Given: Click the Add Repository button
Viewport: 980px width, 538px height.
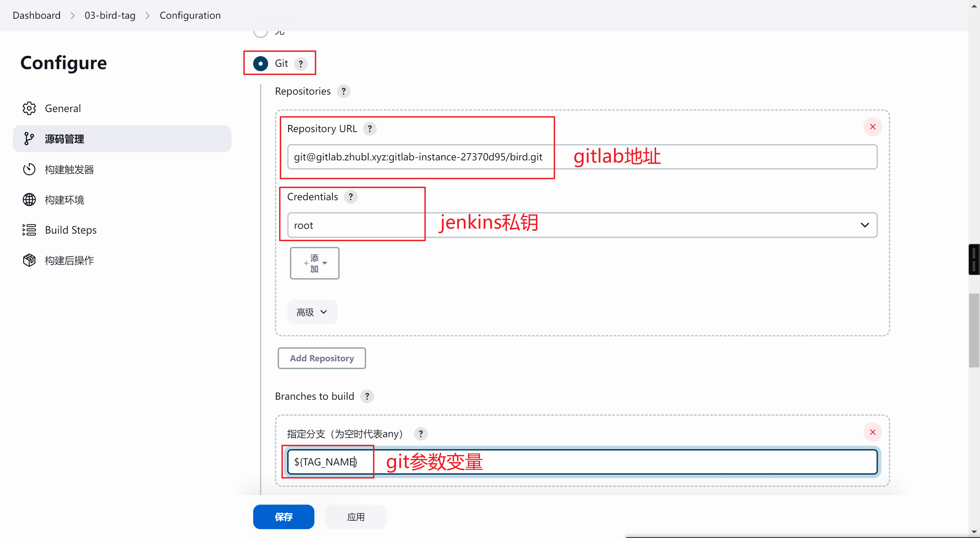Looking at the screenshot, I should point(322,358).
